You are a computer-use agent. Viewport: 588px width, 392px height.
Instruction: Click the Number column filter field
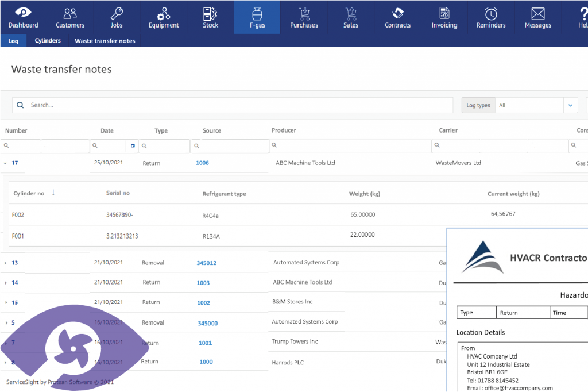click(45, 145)
